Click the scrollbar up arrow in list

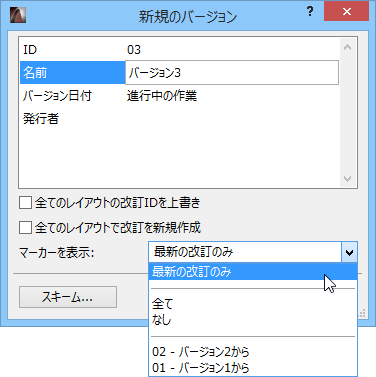point(347,47)
